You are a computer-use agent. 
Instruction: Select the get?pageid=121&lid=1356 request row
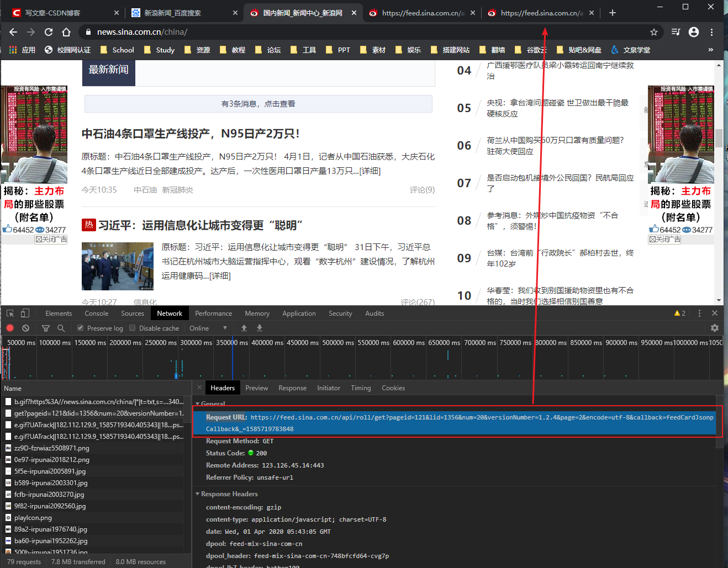pyautogui.click(x=94, y=413)
